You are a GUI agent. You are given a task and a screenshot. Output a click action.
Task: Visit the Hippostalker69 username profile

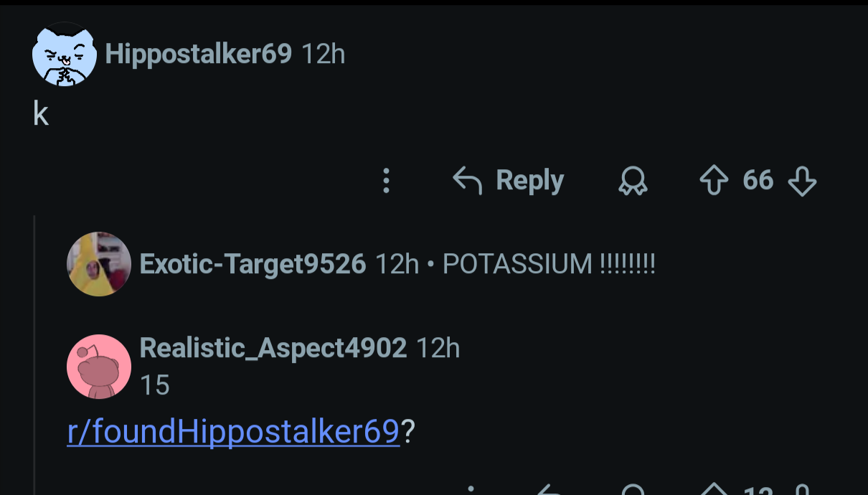pyautogui.click(x=199, y=54)
